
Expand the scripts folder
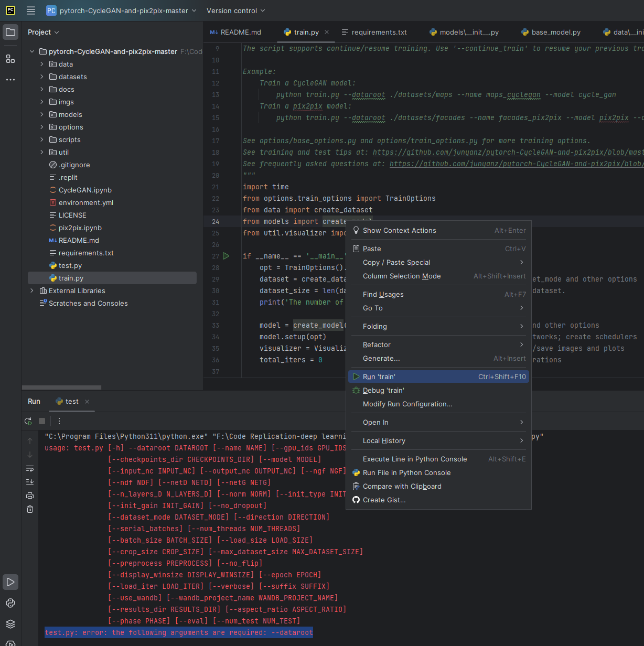[42, 139]
